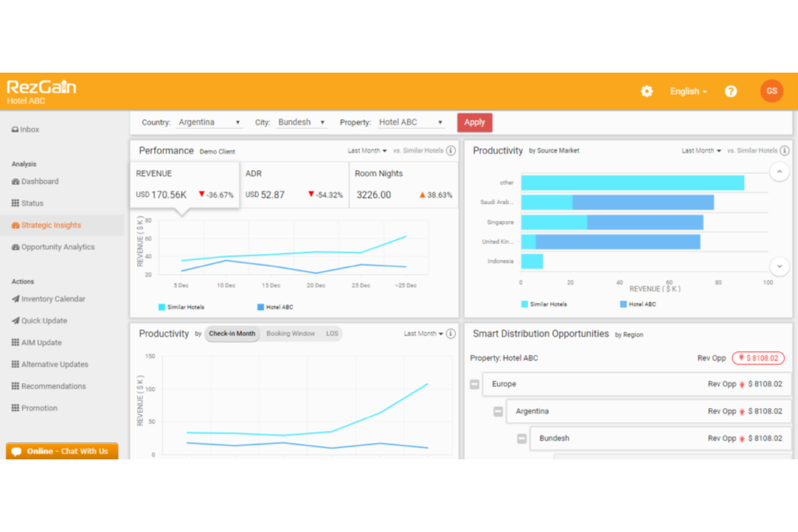The height and width of the screenshot is (532, 798).
Task: Select the Quick Update action
Action: [44, 321]
